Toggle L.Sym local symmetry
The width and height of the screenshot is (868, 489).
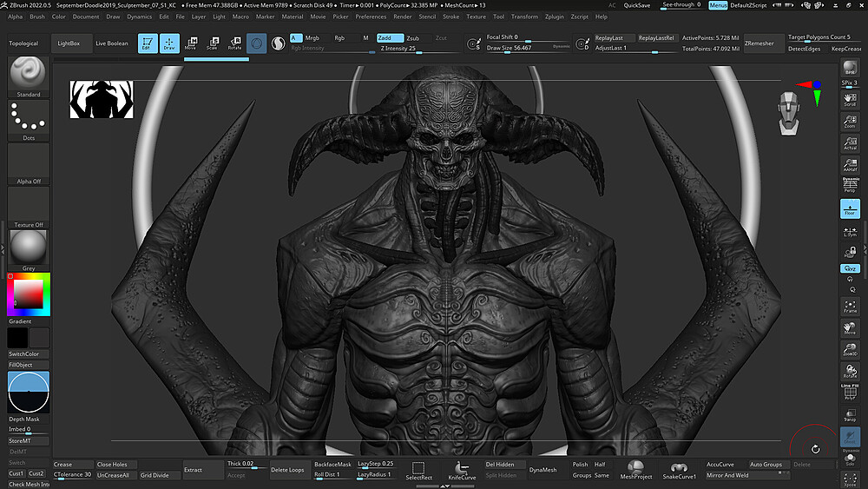pyautogui.click(x=850, y=232)
